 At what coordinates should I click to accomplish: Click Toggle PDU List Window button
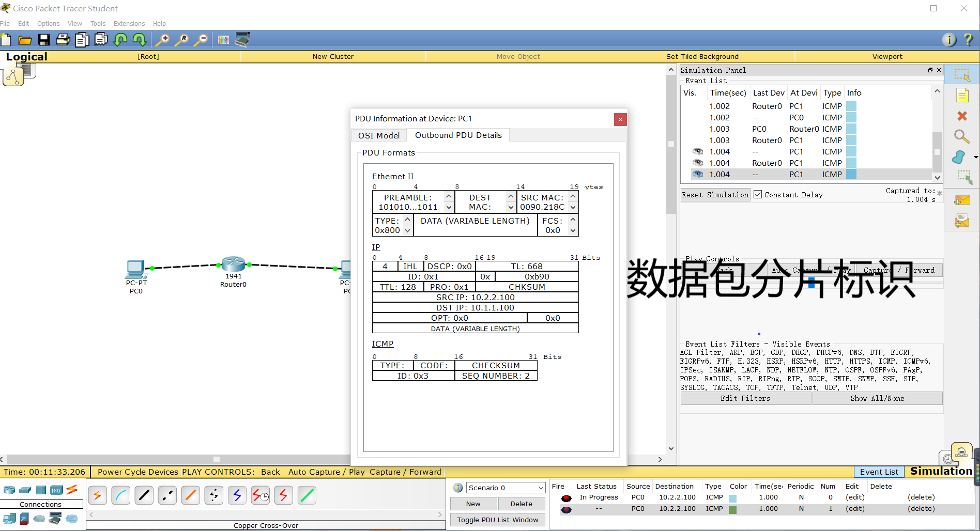[498, 520]
